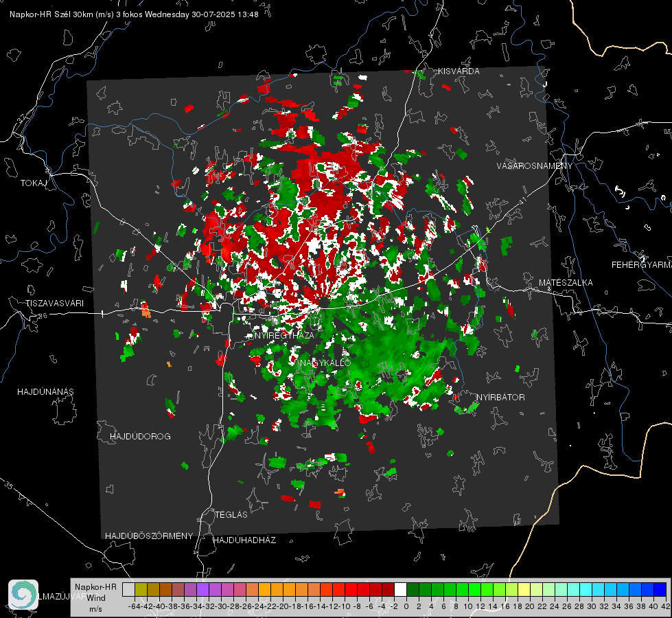Click the '-64' value on the scale
The height and width of the screenshot is (618, 672).
(134, 606)
